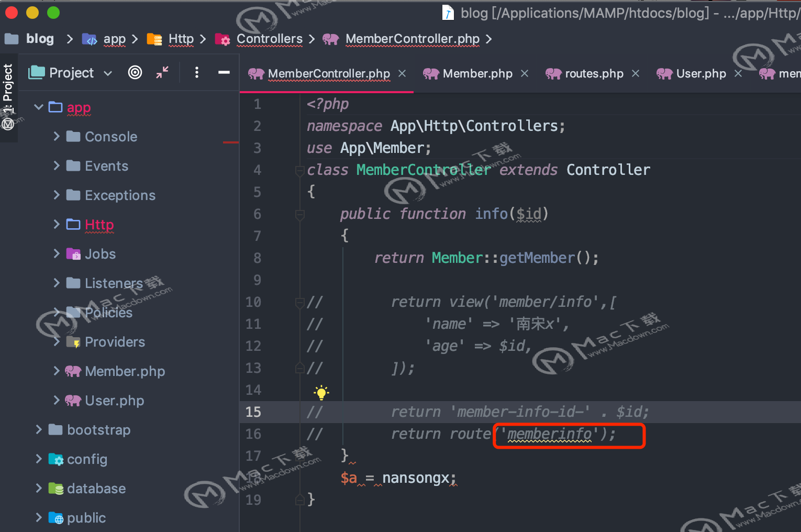801x532 pixels.
Task: Hide the Project panel with minus icon
Action: (224, 72)
